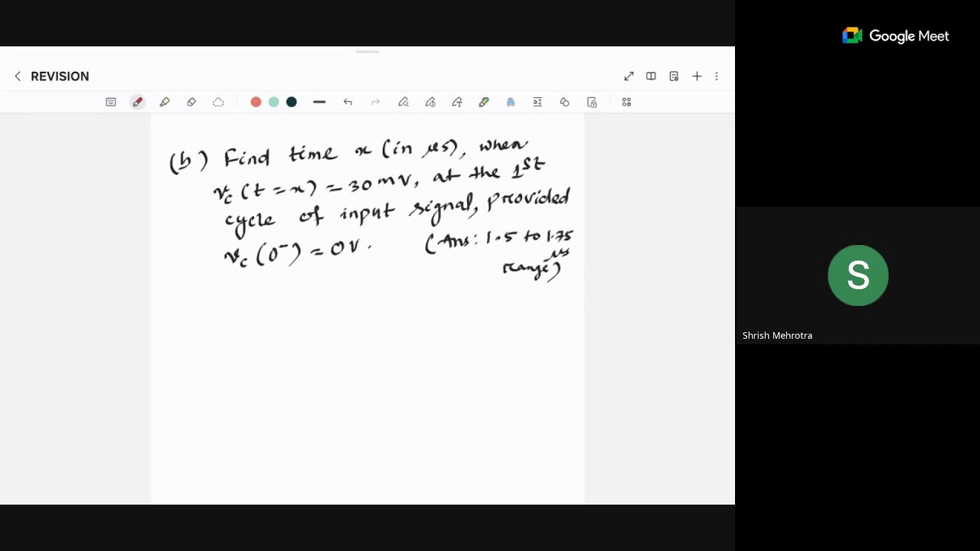The width and height of the screenshot is (980, 551).
Task: Expand the note to full screen
Action: pos(629,76)
